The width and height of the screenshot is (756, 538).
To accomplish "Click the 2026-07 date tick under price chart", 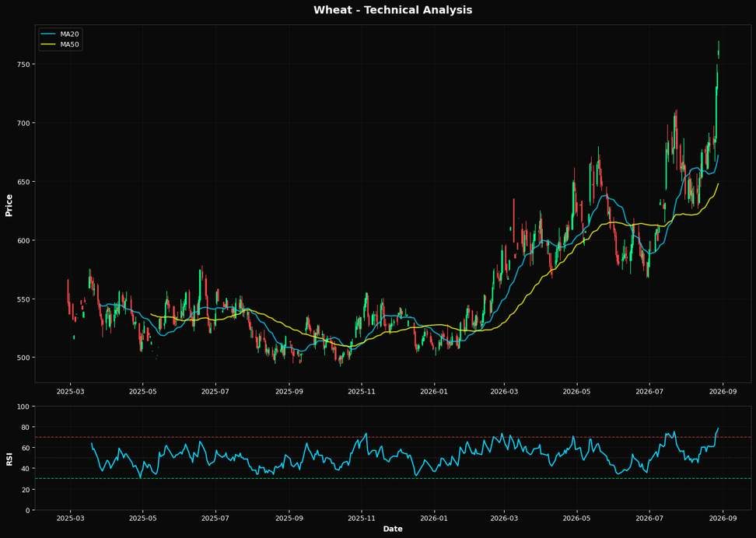I will tap(649, 391).
